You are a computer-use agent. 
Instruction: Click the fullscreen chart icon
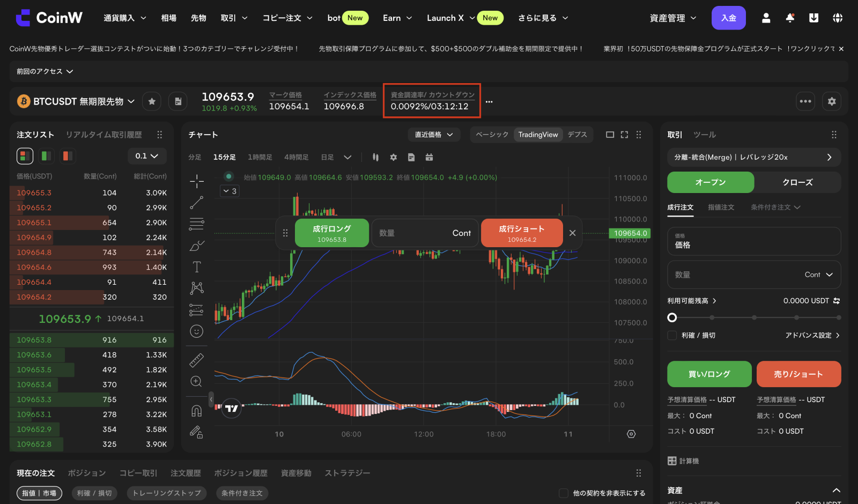click(x=624, y=135)
